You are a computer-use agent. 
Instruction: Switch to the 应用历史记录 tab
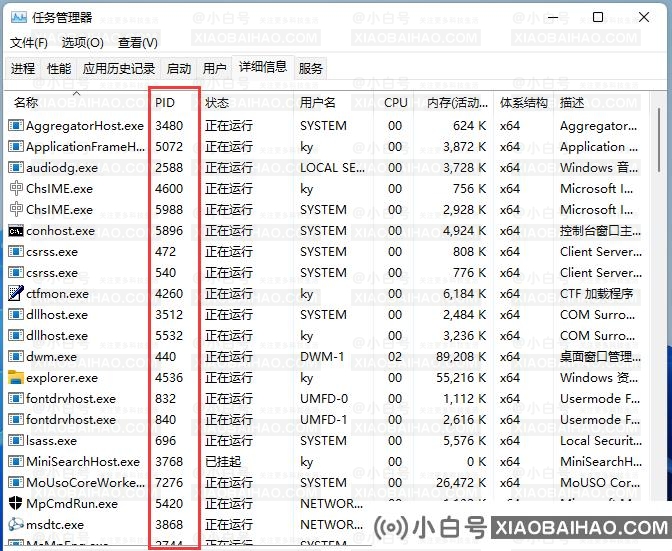(x=119, y=69)
